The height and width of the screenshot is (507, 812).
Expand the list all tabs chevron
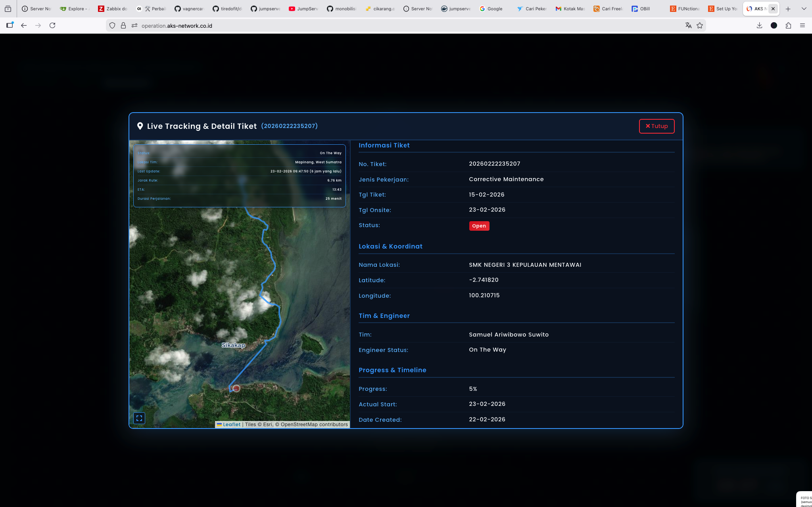coord(804,9)
